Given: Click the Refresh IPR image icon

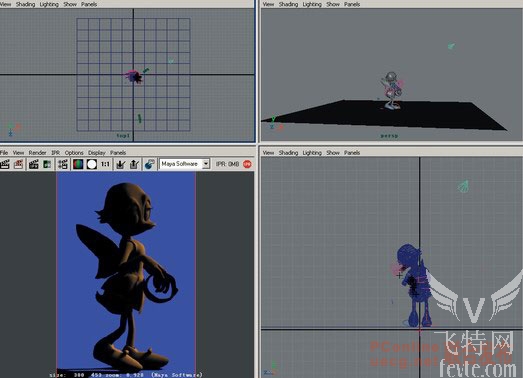Looking at the screenshot, I should click(47, 164).
